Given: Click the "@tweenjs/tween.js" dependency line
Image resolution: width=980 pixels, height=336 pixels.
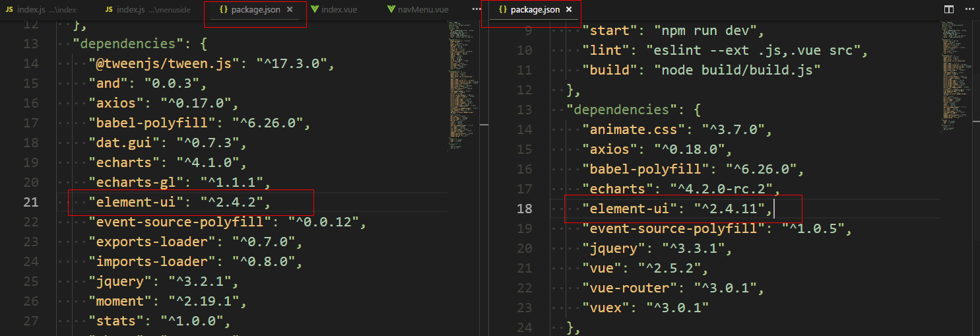Looking at the screenshot, I should click(212, 63).
